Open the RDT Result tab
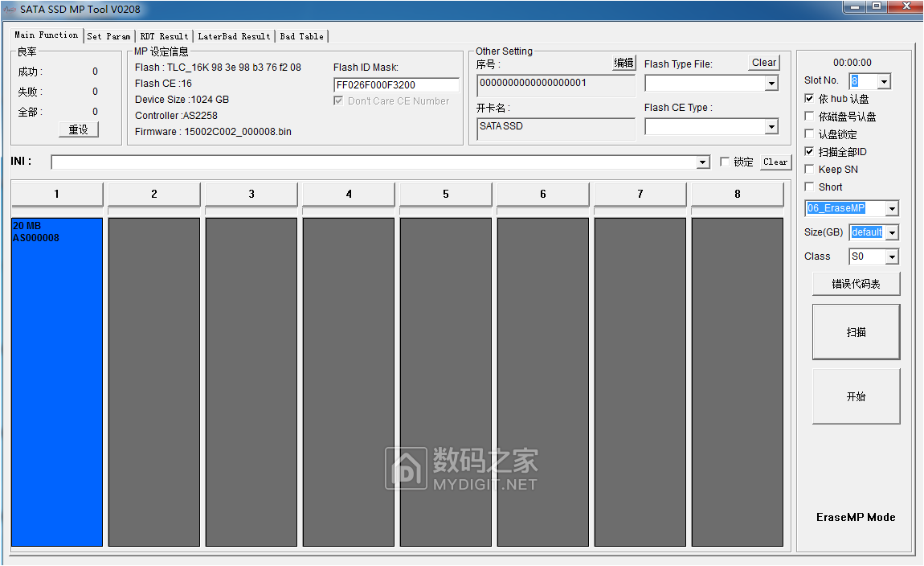 pyautogui.click(x=165, y=36)
